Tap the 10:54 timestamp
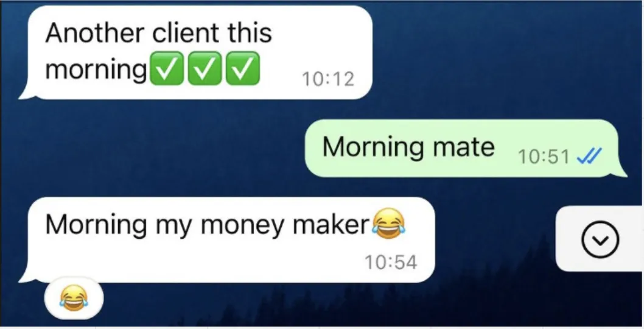 pos(391,263)
